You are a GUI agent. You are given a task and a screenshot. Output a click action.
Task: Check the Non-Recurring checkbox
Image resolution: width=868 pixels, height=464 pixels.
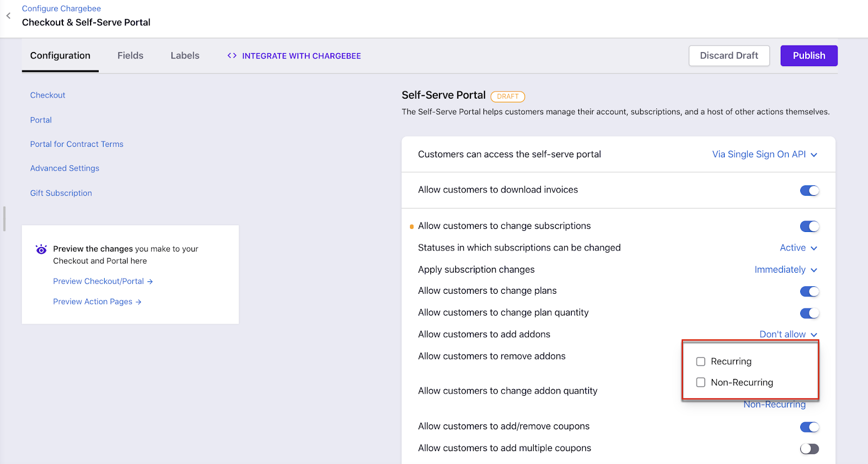(701, 383)
